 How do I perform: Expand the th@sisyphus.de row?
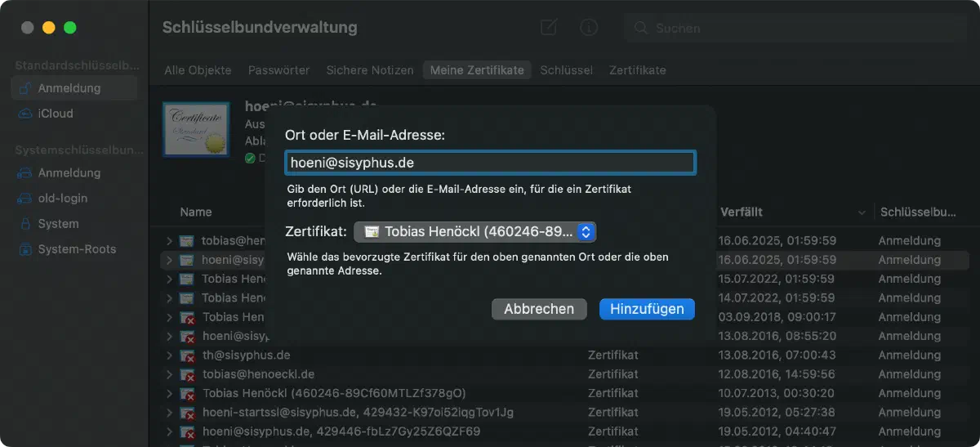pyautogui.click(x=169, y=355)
